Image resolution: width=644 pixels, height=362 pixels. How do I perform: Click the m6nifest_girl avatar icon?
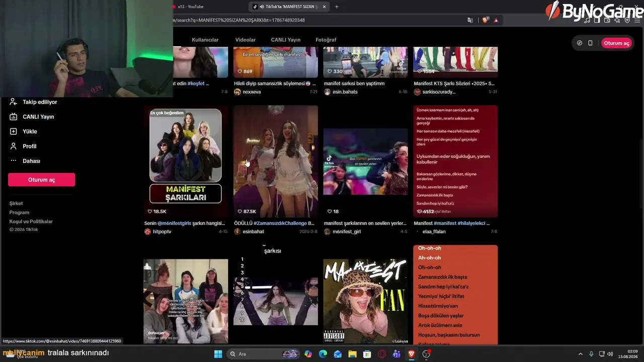click(x=328, y=232)
